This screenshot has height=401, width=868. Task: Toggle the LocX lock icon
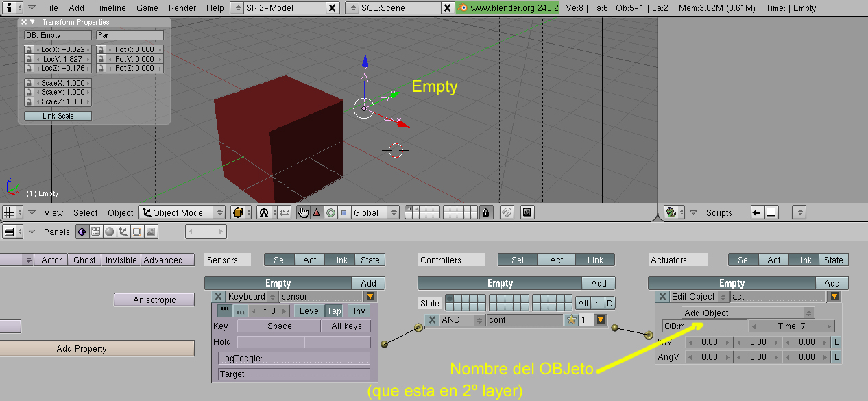click(x=29, y=49)
